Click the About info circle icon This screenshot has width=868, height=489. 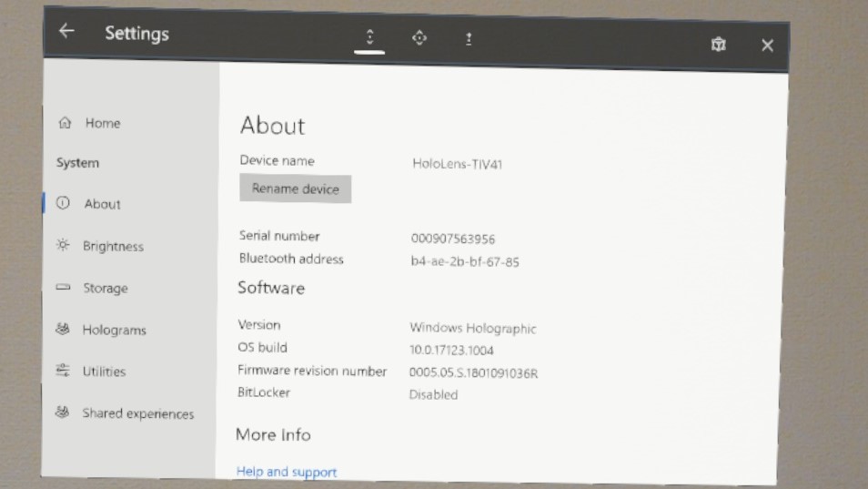point(63,203)
